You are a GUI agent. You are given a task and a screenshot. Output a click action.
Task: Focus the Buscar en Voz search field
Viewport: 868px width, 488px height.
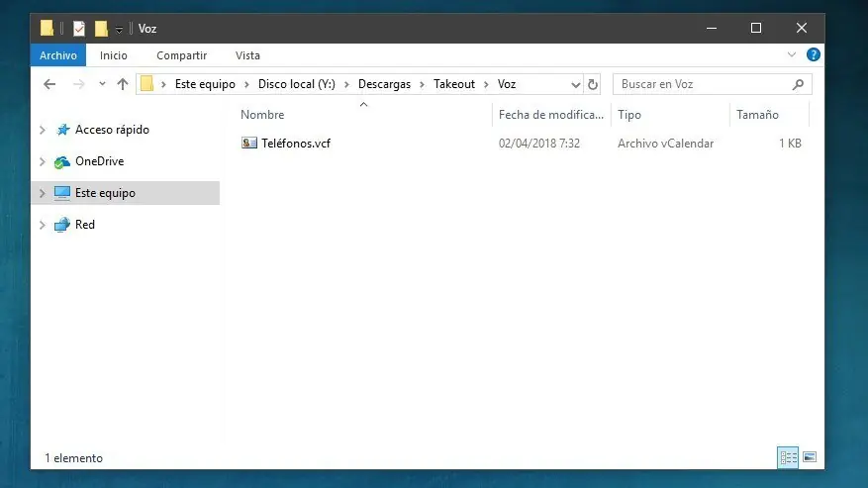(x=703, y=84)
